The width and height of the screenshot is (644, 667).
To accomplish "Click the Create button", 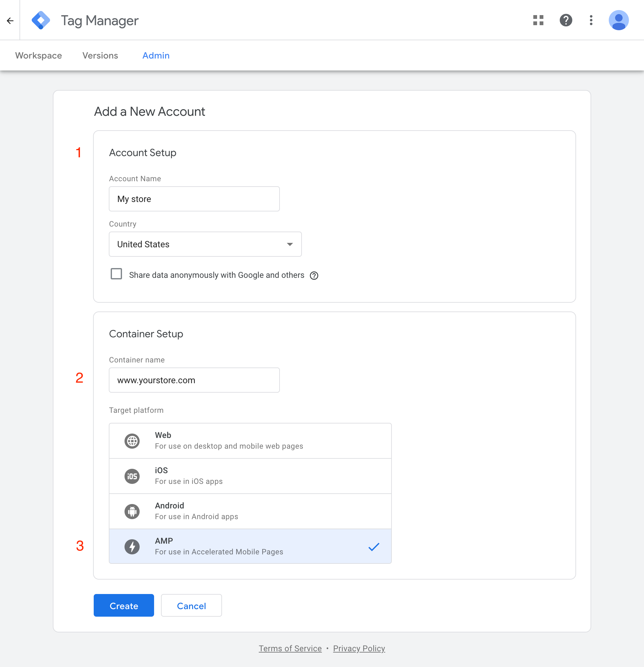I will 124,605.
